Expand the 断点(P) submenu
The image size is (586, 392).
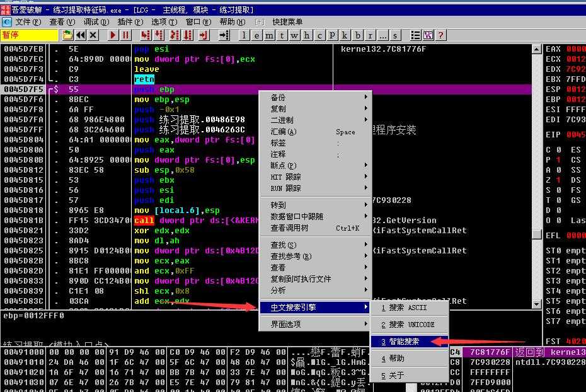316,165
